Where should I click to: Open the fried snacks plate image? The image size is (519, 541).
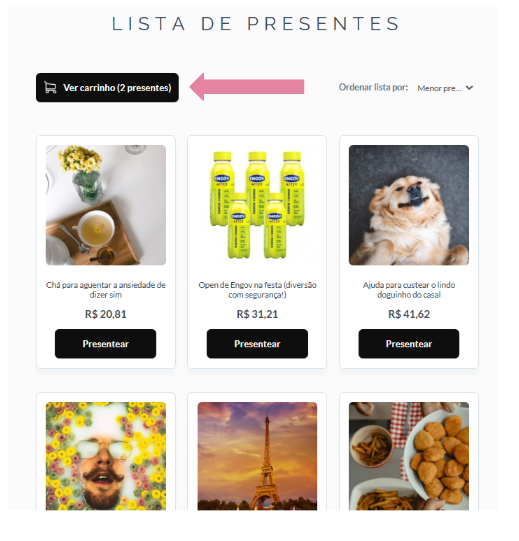pyautogui.click(x=409, y=456)
